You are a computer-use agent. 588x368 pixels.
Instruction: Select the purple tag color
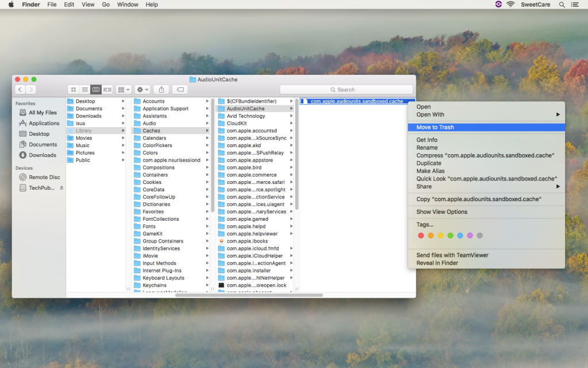click(469, 235)
